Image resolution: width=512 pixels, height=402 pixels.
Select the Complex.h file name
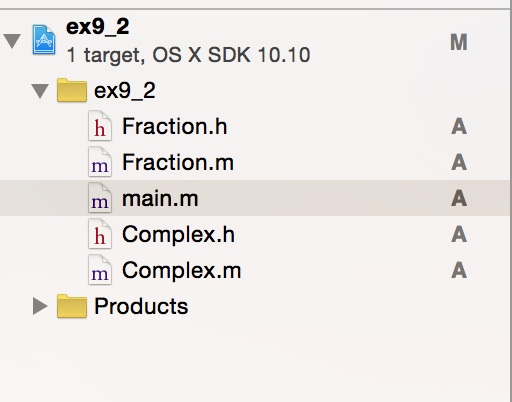click(x=178, y=234)
